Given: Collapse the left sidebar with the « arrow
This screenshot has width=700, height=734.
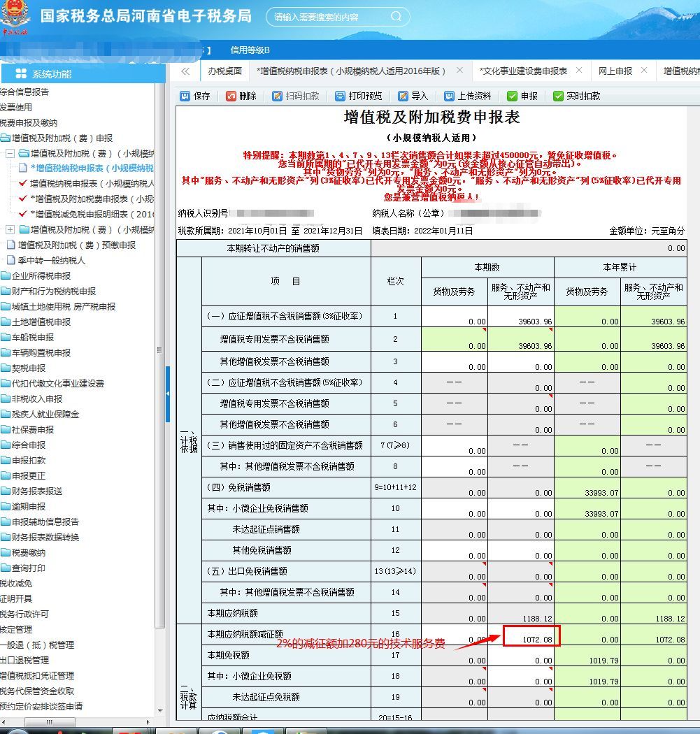Looking at the screenshot, I should 185,71.
